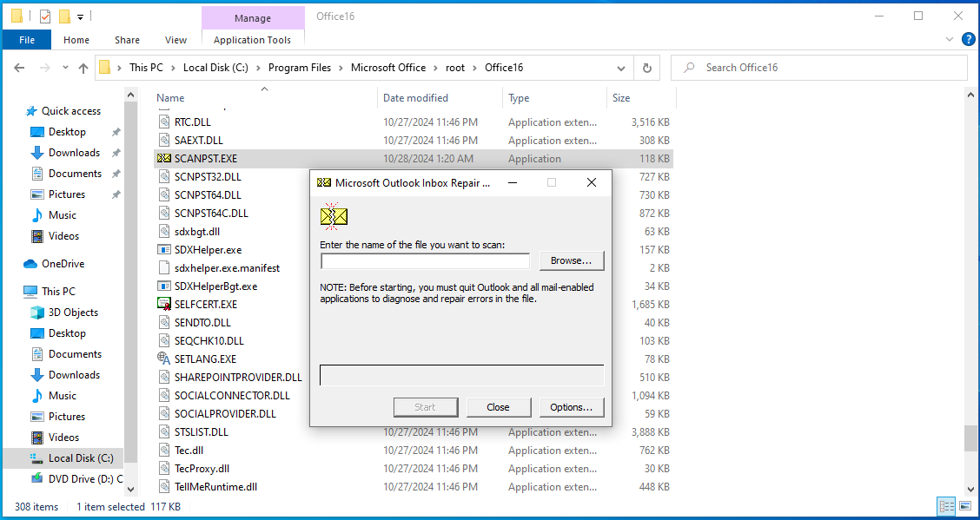980x520 pixels.
Task: Click the SELFCERT.EXE certificate icon
Action: point(163,305)
